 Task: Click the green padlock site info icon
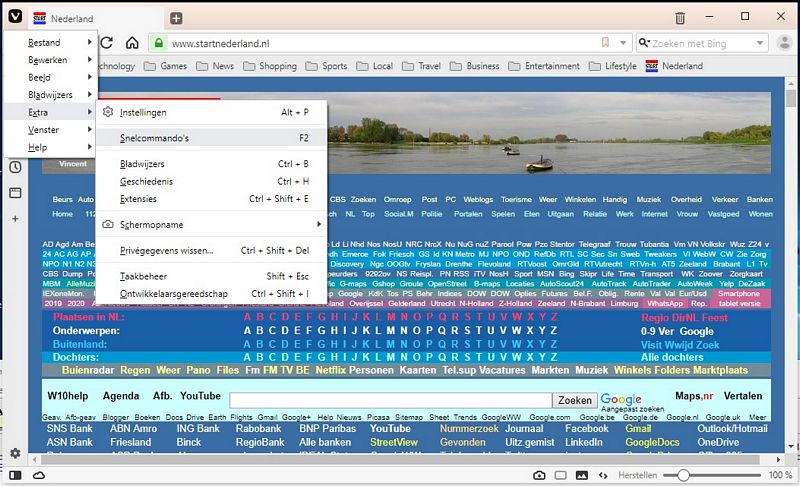tap(159, 43)
